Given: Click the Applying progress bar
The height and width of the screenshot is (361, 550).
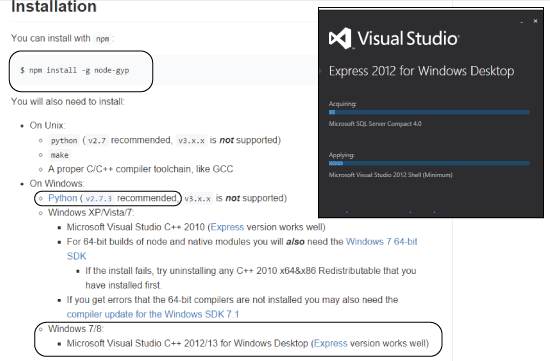Looking at the screenshot, I should coord(429,163).
